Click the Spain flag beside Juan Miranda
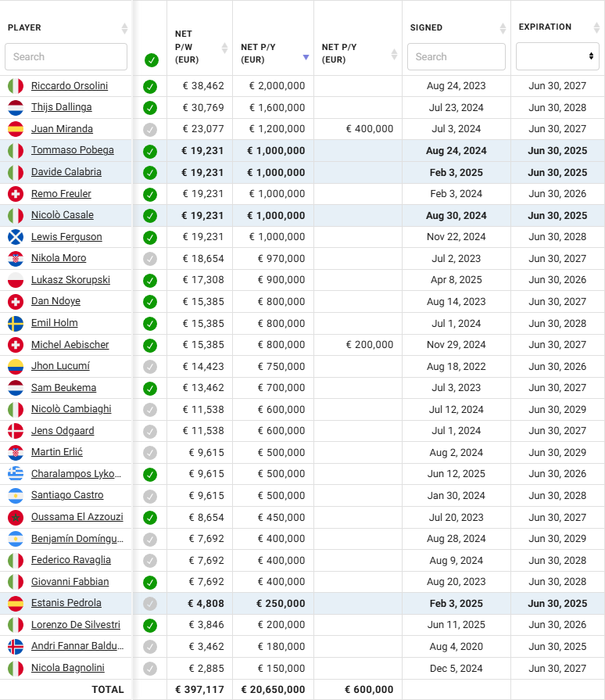The height and width of the screenshot is (700, 605). [x=16, y=129]
